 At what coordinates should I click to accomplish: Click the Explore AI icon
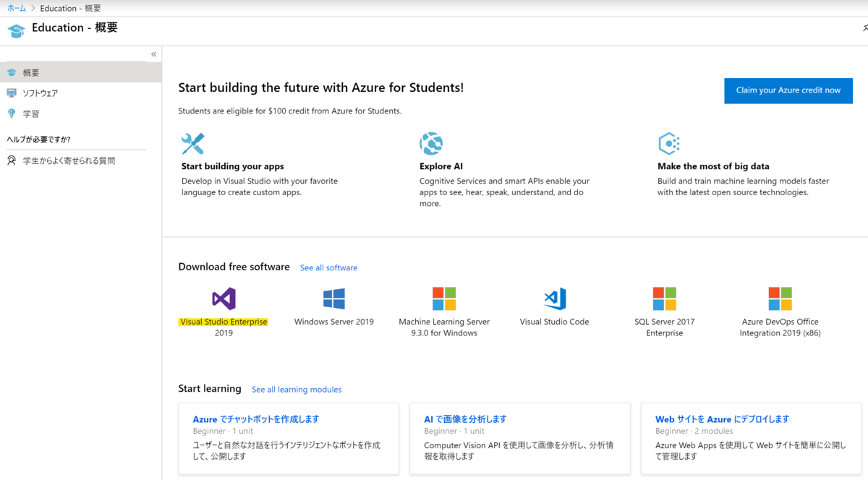[431, 142]
